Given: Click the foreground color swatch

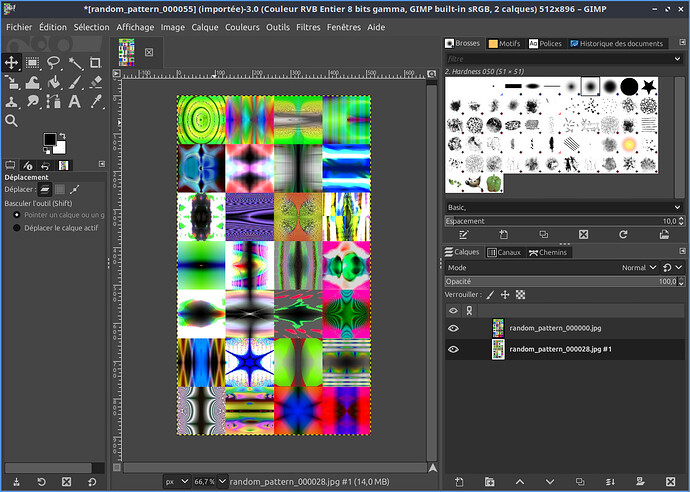Looking at the screenshot, I should point(50,139).
